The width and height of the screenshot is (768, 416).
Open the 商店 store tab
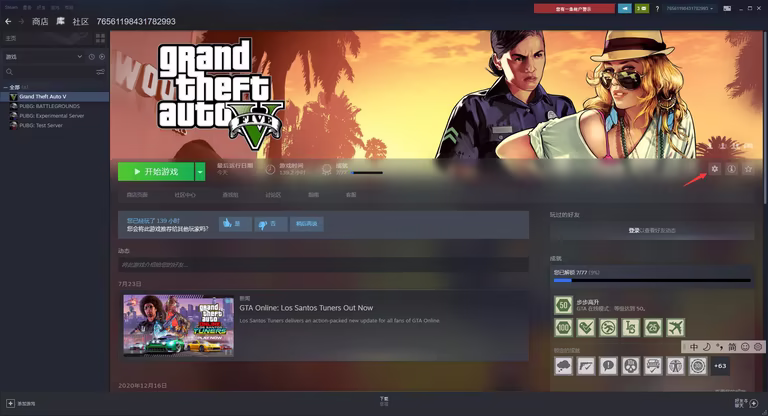pyautogui.click(x=40, y=21)
